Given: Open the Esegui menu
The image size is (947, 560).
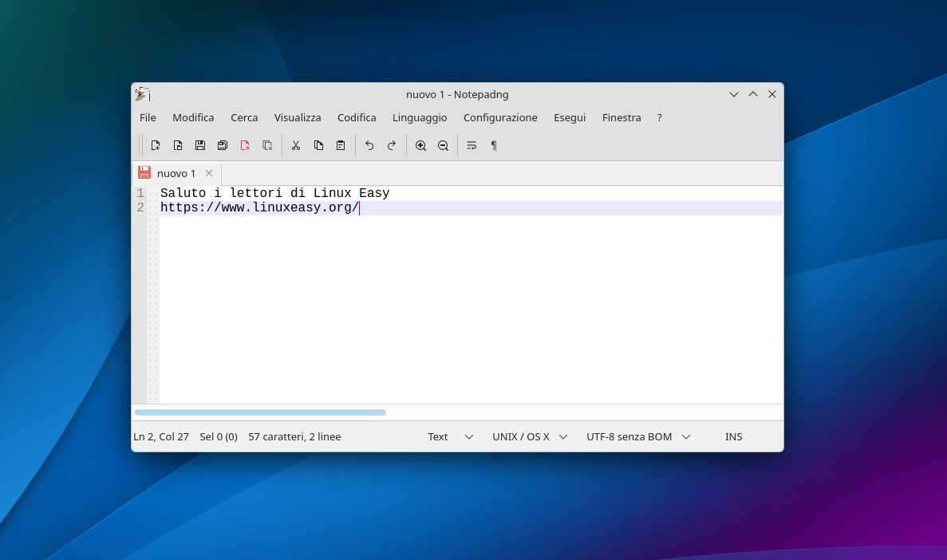Looking at the screenshot, I should 570,118.
